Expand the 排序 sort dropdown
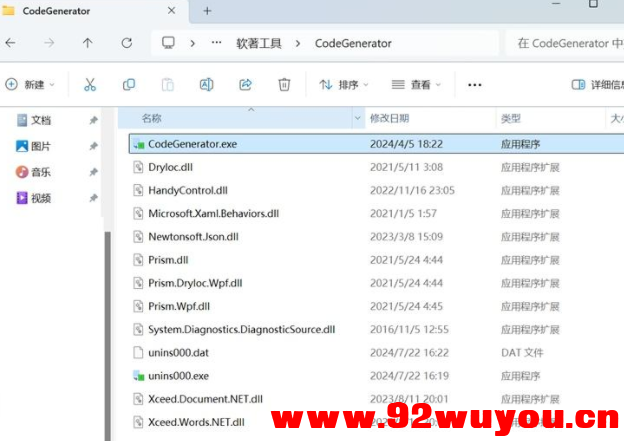Viewport: 624px width, 441px height. coord(344,85)
